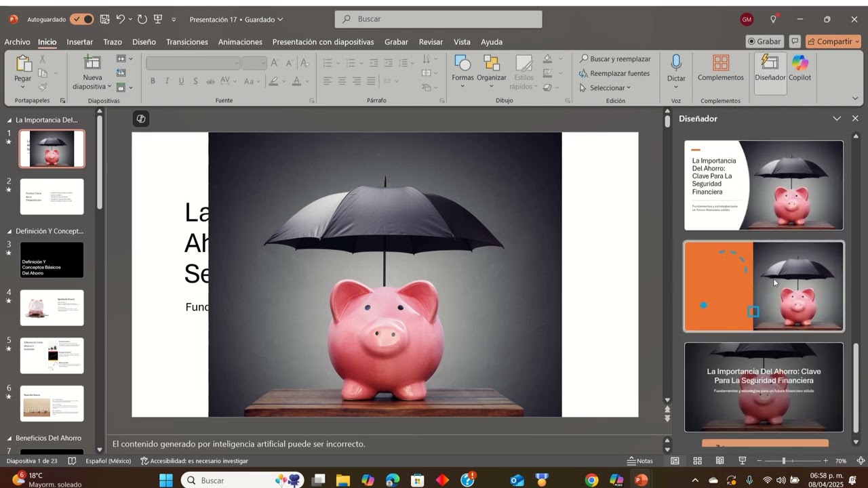Click the Compartir button
This screenshot has height=488, width=868.
[833, 41]
